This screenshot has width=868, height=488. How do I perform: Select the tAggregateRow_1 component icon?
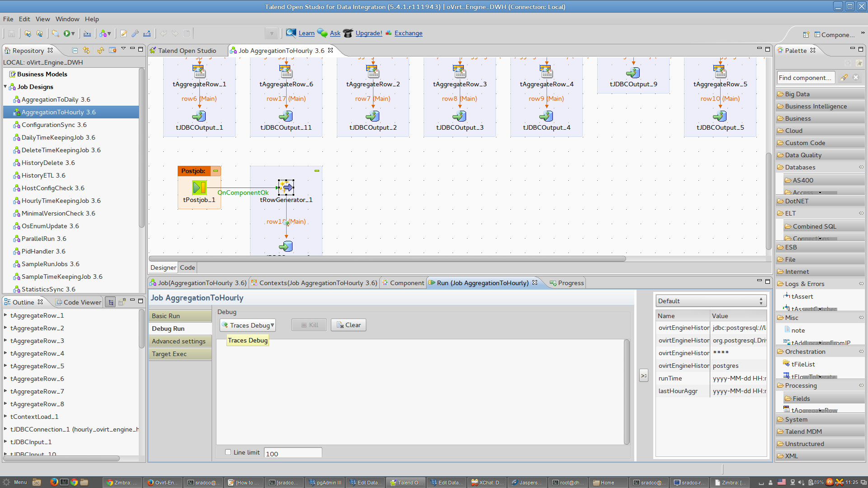click(x=199, y=71)
